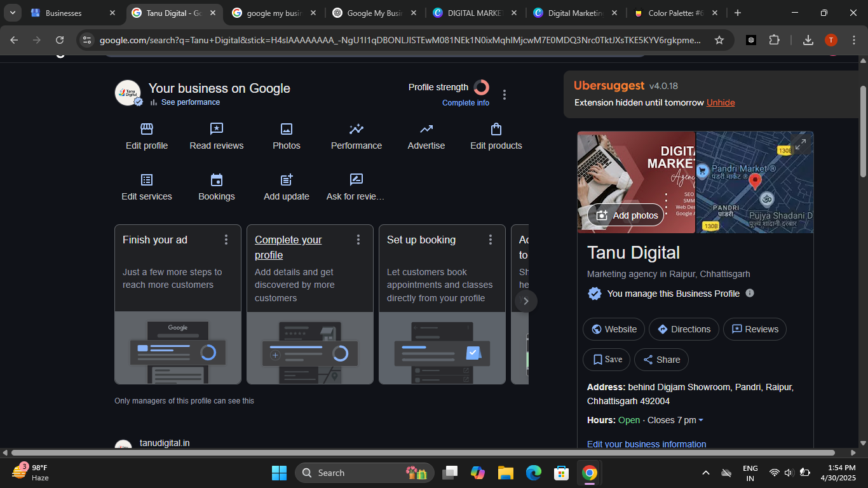Expand the business Hours dropdown arrow

coord(701,421)
